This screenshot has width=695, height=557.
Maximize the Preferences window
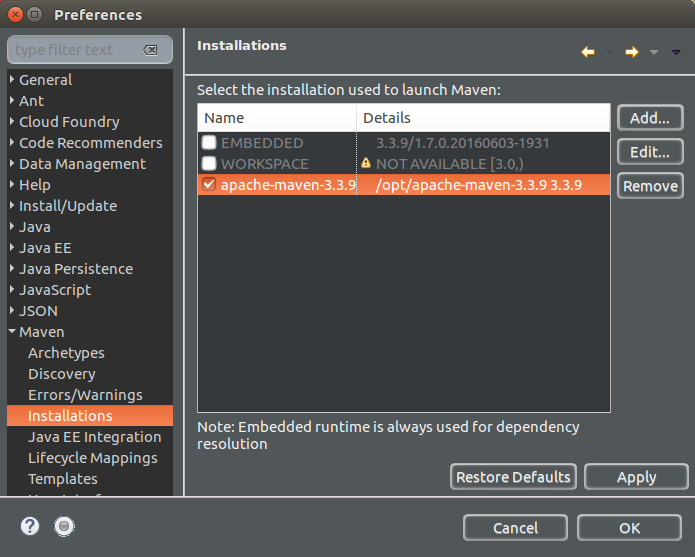[x=35, y=15]
